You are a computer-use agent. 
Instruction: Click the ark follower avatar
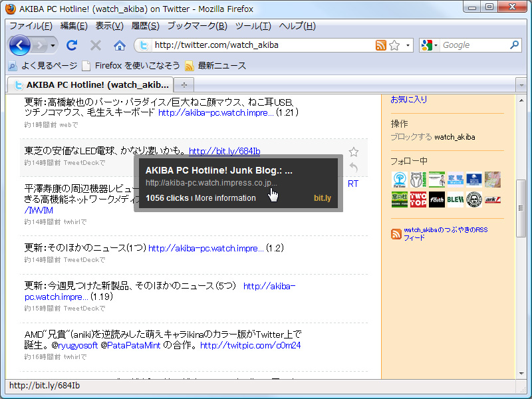[x=492, y=199]
